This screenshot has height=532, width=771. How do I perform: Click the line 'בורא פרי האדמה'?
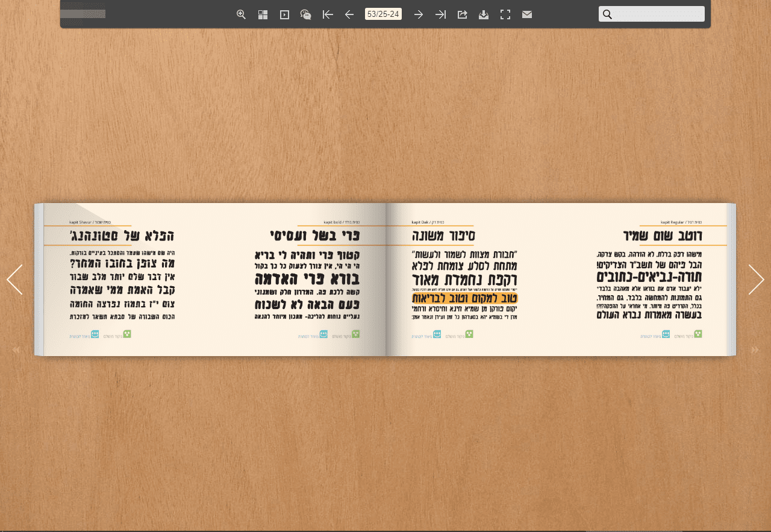click(307, 280)
